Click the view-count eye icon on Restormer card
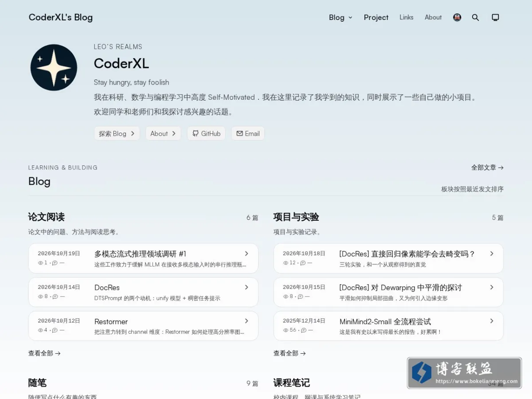 tap(40, 330)
